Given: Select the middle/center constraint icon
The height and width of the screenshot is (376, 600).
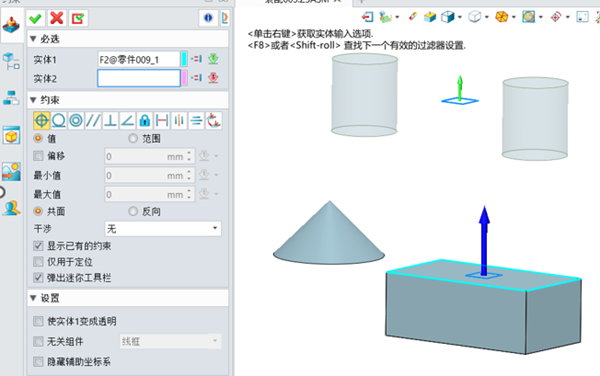Looking at the screenshot, I should (179, 120).
